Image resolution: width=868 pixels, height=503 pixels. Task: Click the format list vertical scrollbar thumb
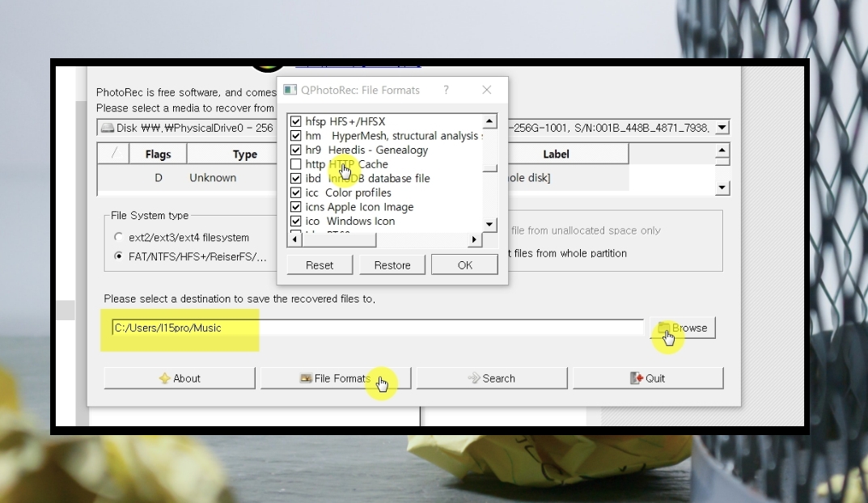[489, 168]
